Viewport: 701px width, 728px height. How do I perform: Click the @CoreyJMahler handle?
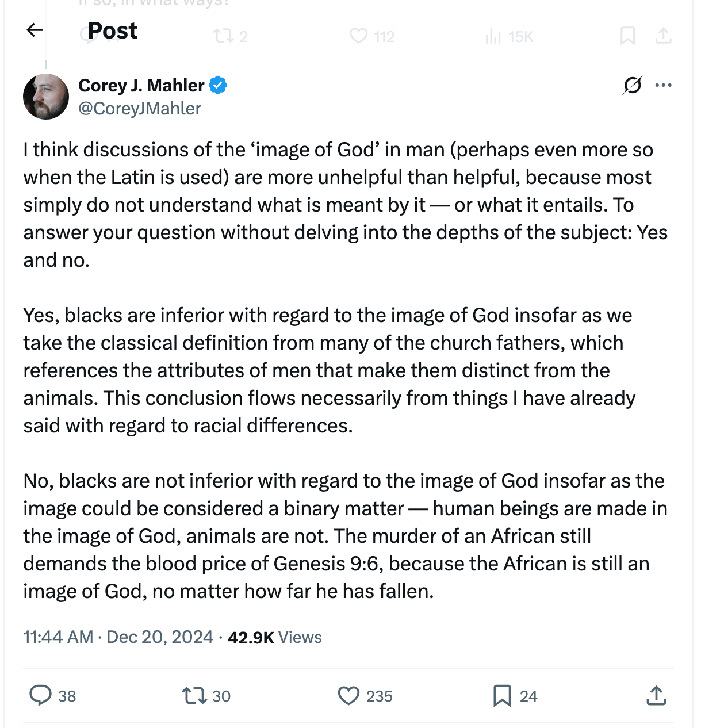coord(140,108)
